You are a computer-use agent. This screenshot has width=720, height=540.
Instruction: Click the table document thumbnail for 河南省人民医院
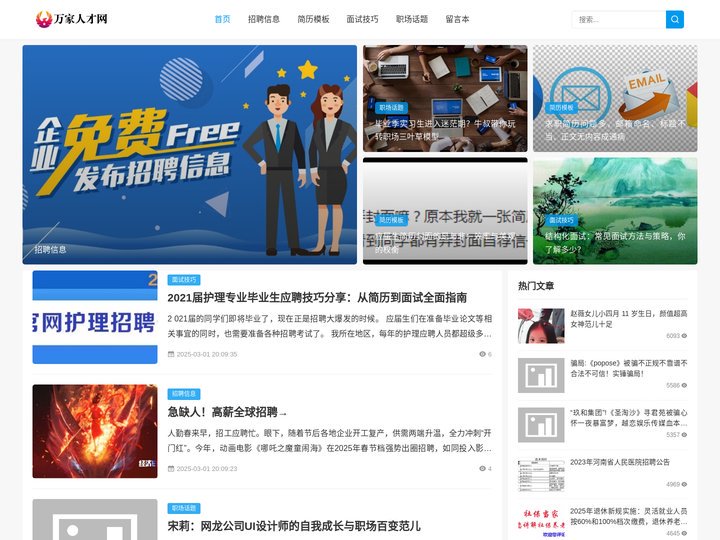point(541,475)
